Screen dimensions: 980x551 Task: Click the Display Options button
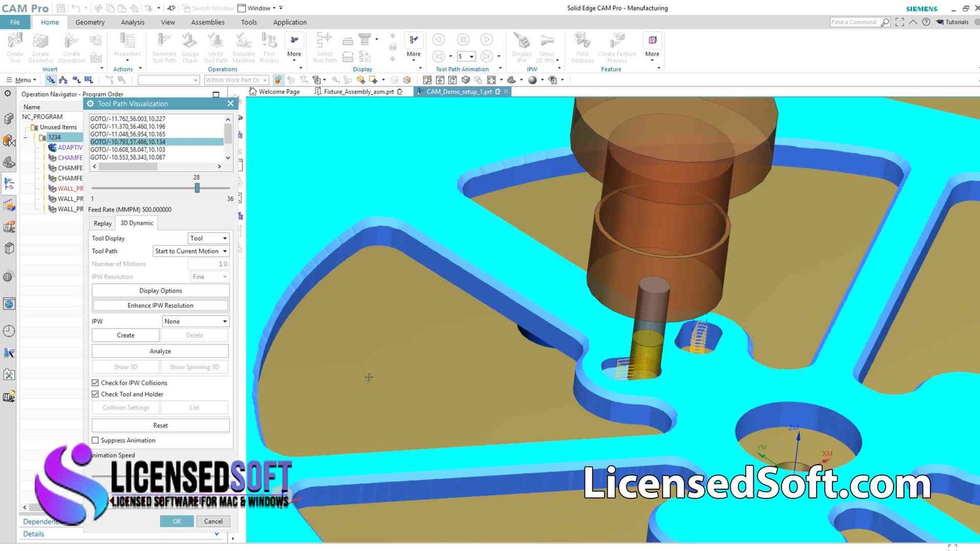[160, 291]
